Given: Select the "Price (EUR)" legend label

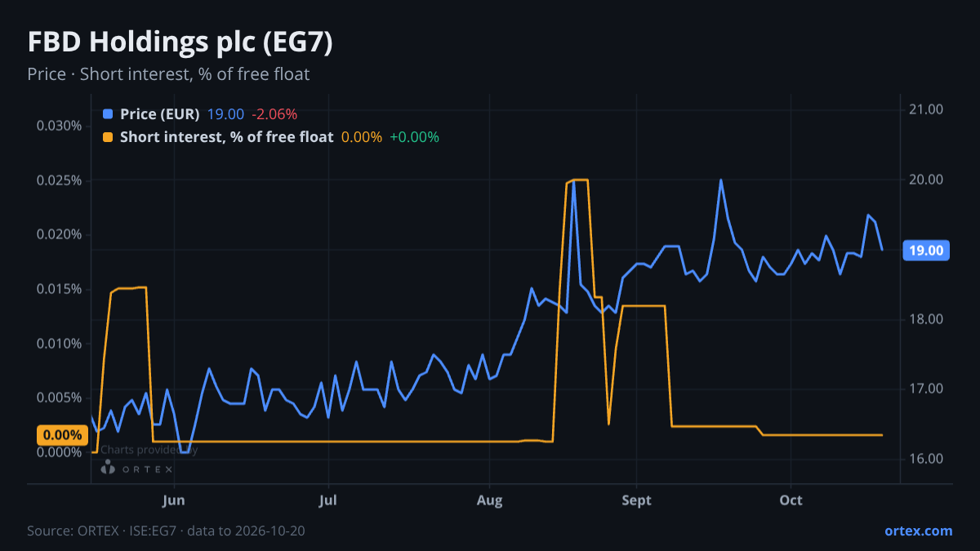Looking at the screenshot, I should pyautogui.click(x=159, y=113).
